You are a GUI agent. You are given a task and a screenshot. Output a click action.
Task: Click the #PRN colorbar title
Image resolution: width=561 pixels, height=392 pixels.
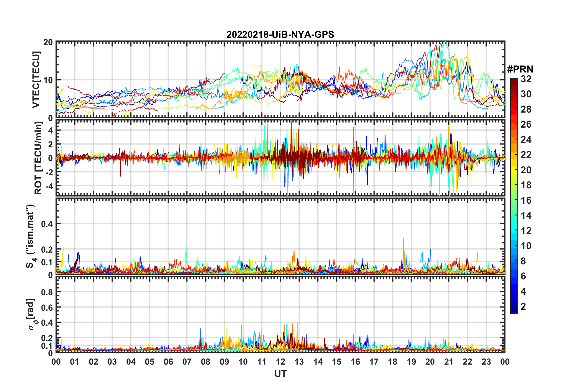[520, 69]
